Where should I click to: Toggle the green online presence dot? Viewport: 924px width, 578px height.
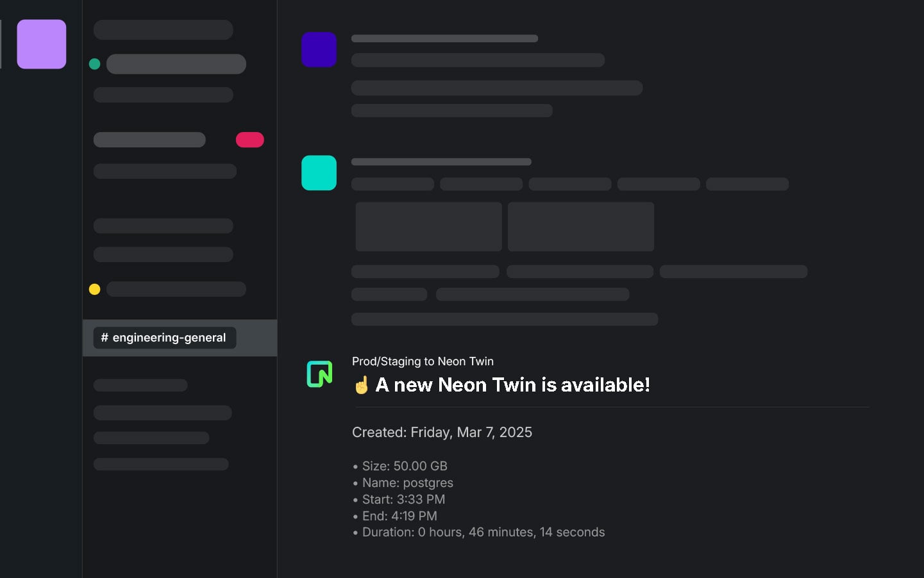coord(94,63)
